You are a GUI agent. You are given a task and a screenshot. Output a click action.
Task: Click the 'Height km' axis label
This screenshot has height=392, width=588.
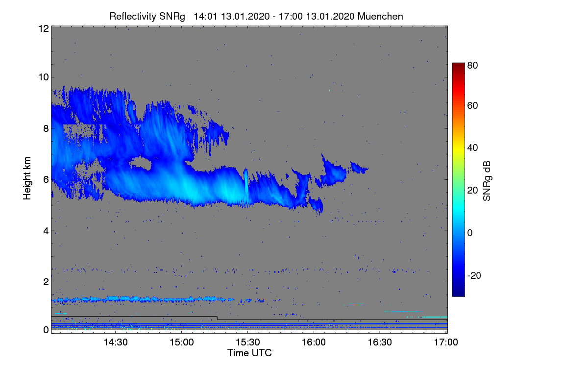27,179
